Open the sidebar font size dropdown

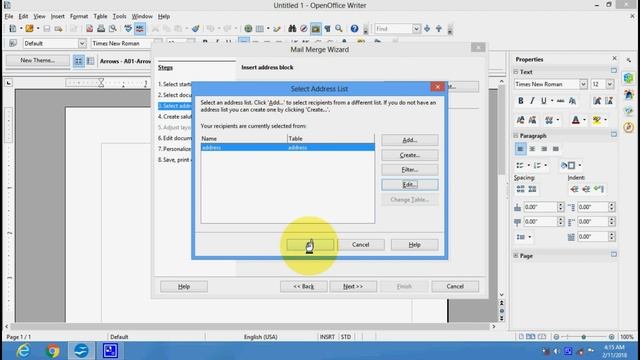[x=609, y=84]
